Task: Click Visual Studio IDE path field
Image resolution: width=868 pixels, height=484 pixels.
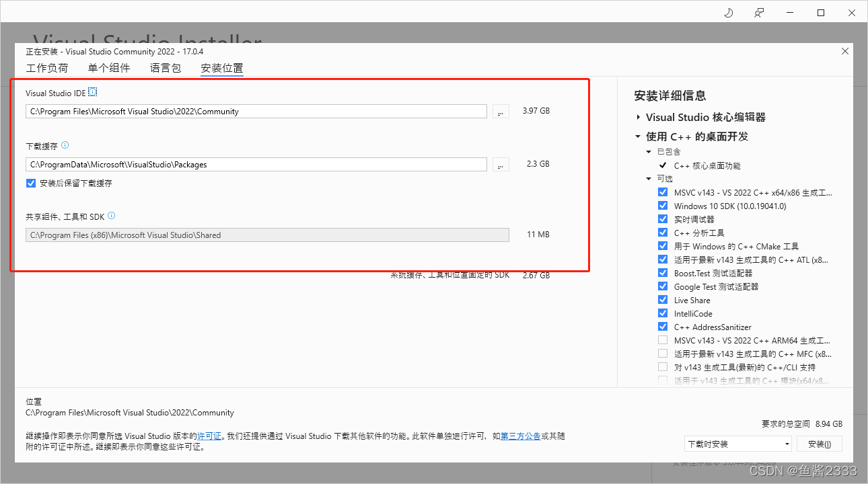Action: (256, 112)
